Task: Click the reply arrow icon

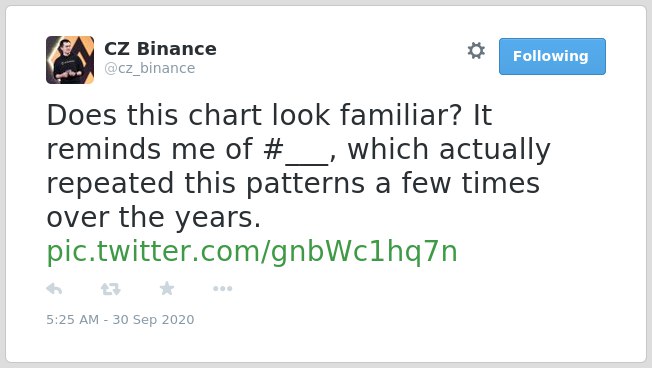Action: tap(54, 289)
